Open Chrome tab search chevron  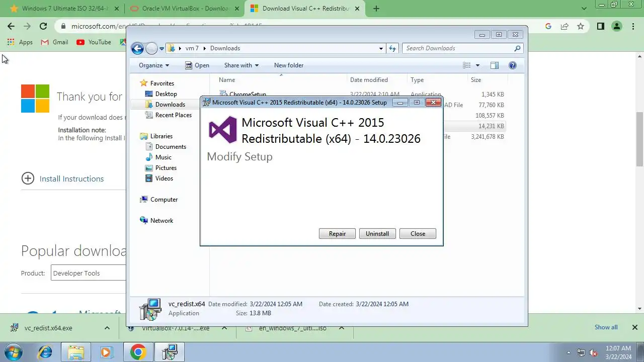coord(584,9)
